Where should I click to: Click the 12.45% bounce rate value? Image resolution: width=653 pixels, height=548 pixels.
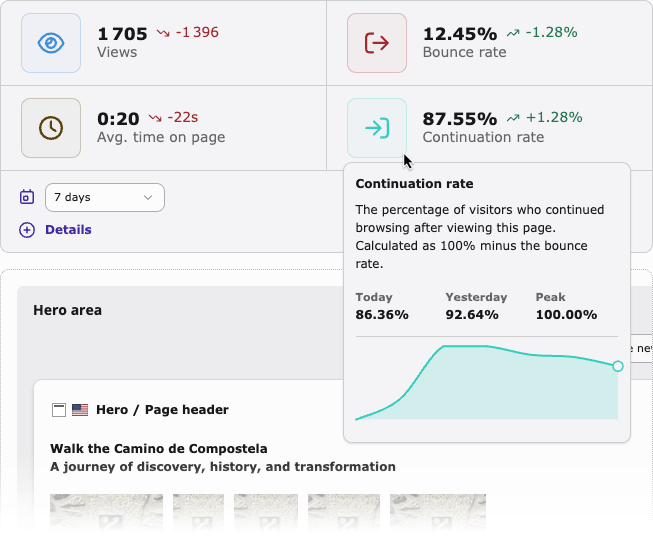[x=460, y=34]
